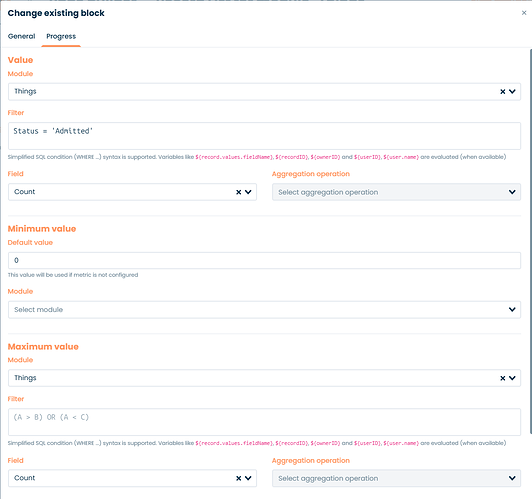This screenshot has height=499, width=532.
Task: Open the Value aggregation operation dropdown
Action: click(x=396, y=192)
